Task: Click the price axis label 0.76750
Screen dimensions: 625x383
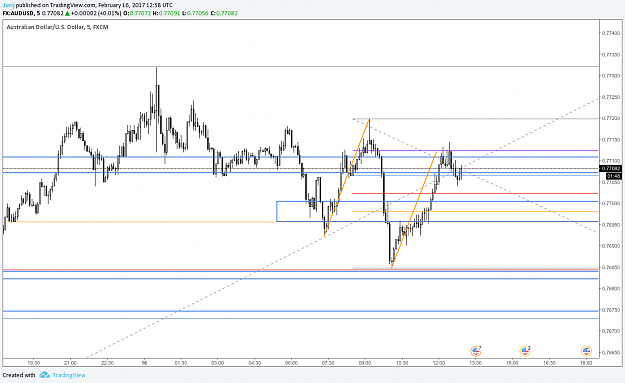Action: (x=611, y=310)
